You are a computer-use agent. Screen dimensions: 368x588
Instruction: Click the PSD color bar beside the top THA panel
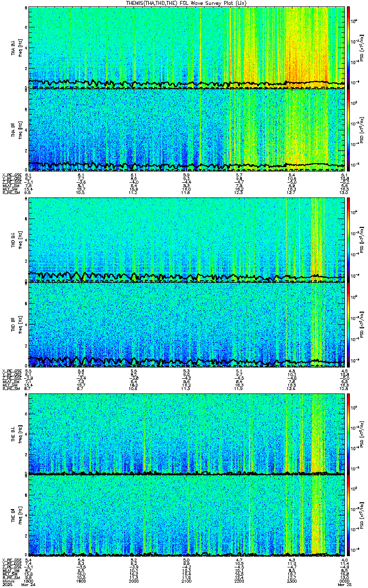pyautogui.click(x=349, y=47)
